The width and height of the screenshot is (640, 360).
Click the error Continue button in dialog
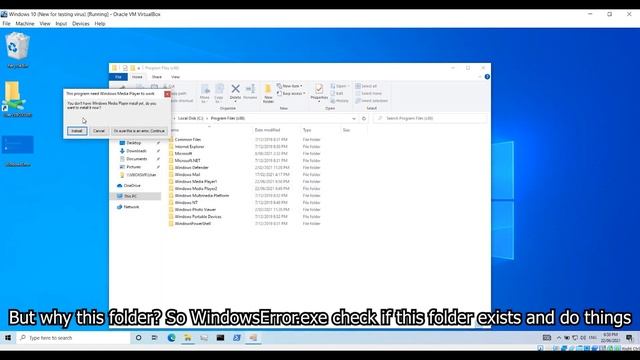point(139,131)
